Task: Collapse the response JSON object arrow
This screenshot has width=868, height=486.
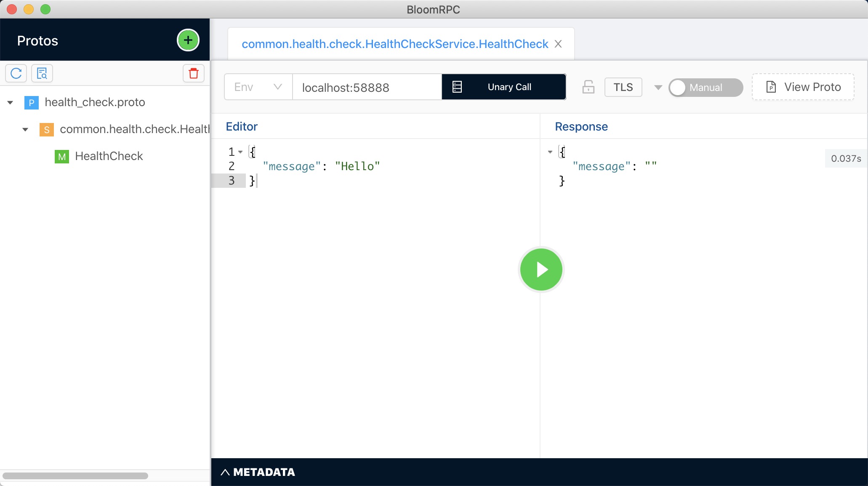Action: click(550, 152)
